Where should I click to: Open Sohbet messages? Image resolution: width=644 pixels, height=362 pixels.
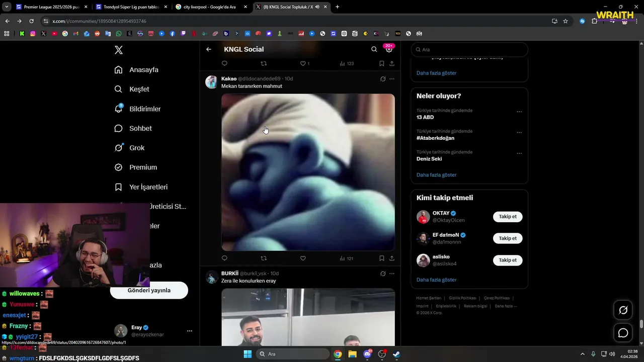[x=133, y=128]
